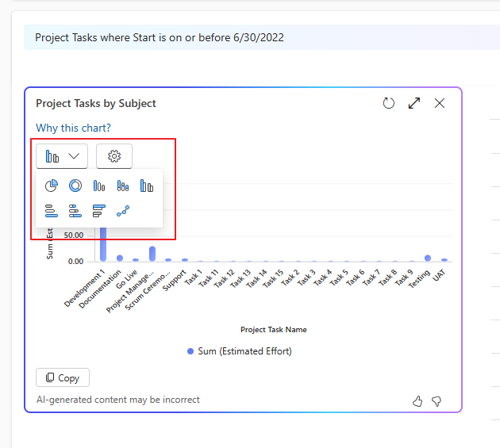Choose the plain column chart icon

click(x=99, y=186)
